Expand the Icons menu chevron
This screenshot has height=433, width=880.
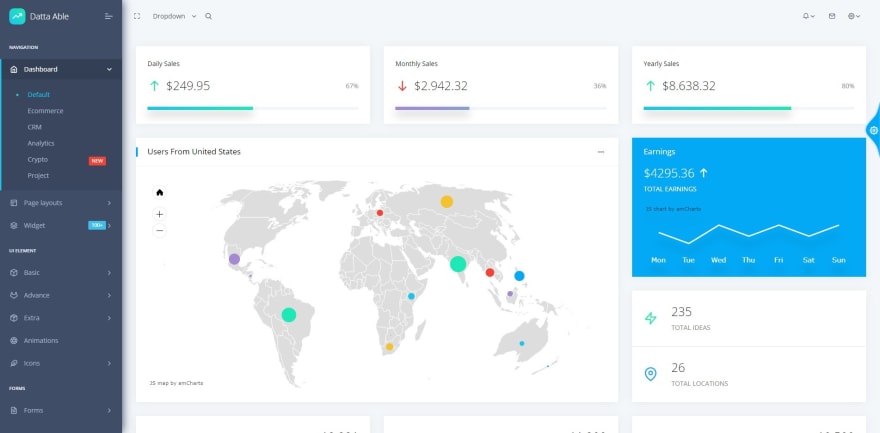(x=109, y=363)
